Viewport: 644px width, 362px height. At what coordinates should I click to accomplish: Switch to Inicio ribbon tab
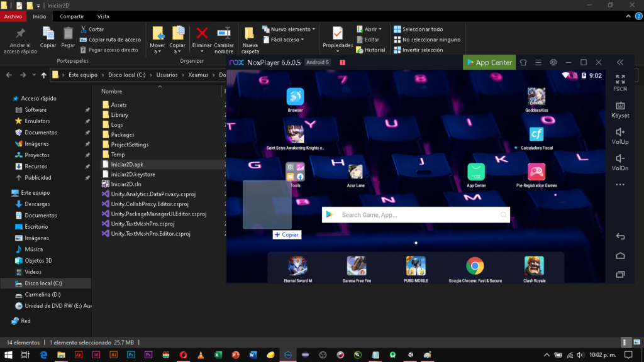tap(40, 16)
